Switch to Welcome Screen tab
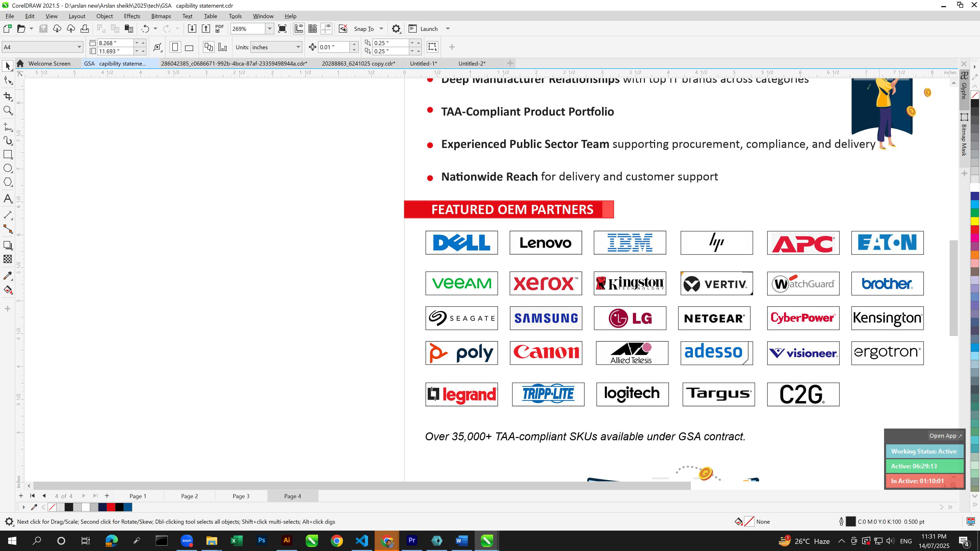The image size is (980, 551). click(49, 64)
